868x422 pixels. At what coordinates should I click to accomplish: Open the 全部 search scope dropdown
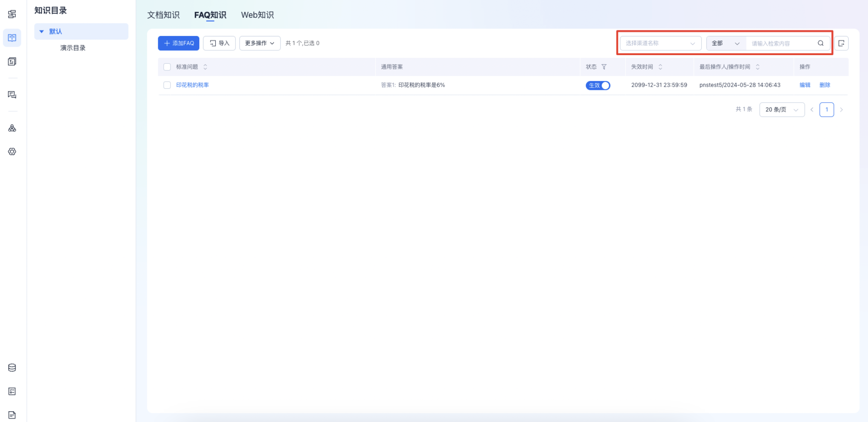click(726, 43)
